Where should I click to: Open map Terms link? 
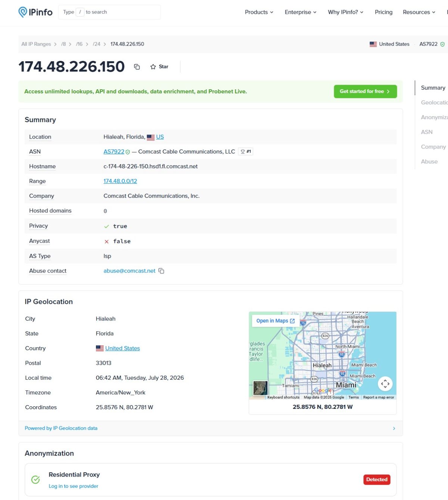click(354, 397)
